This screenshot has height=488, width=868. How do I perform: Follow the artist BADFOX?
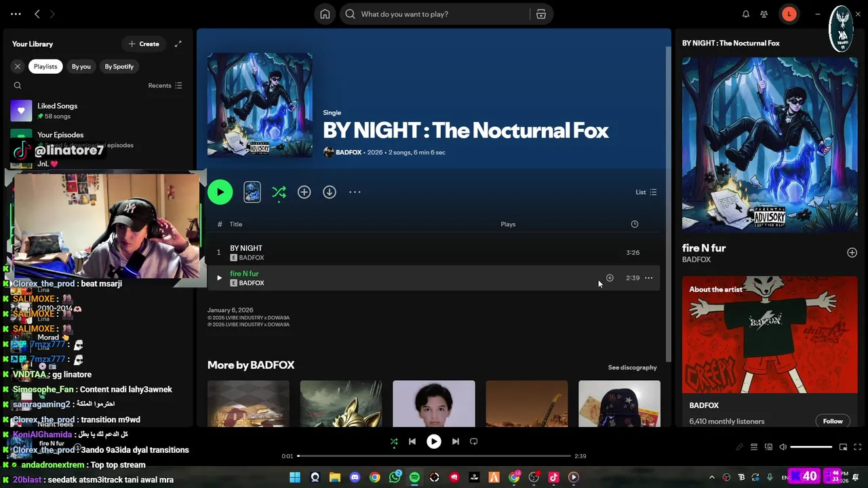point(833,422)
